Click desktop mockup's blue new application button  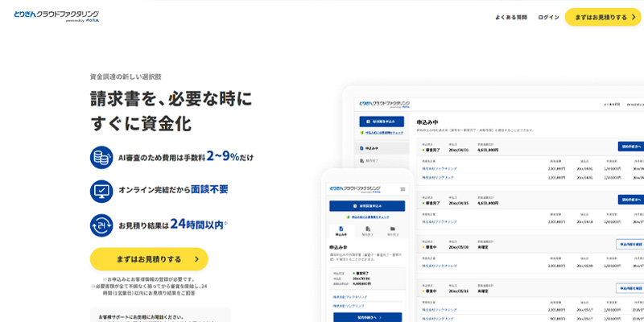pos(382,122)
